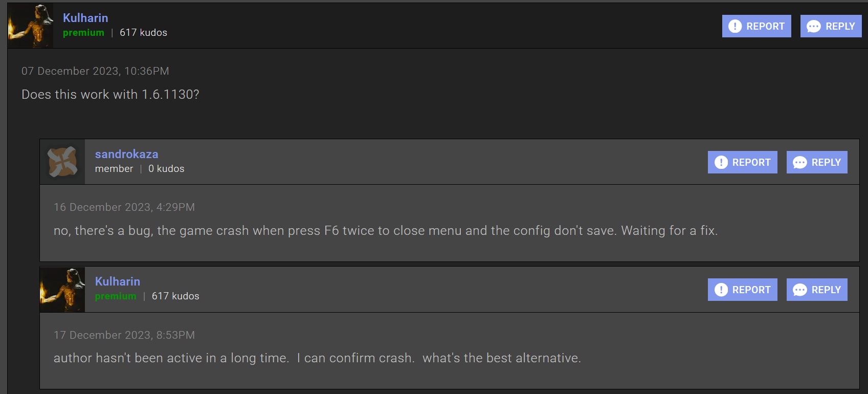Click speech bubble icon on the 17 December comment
This screenshot has height=394, width=868.
pos(799,290)
